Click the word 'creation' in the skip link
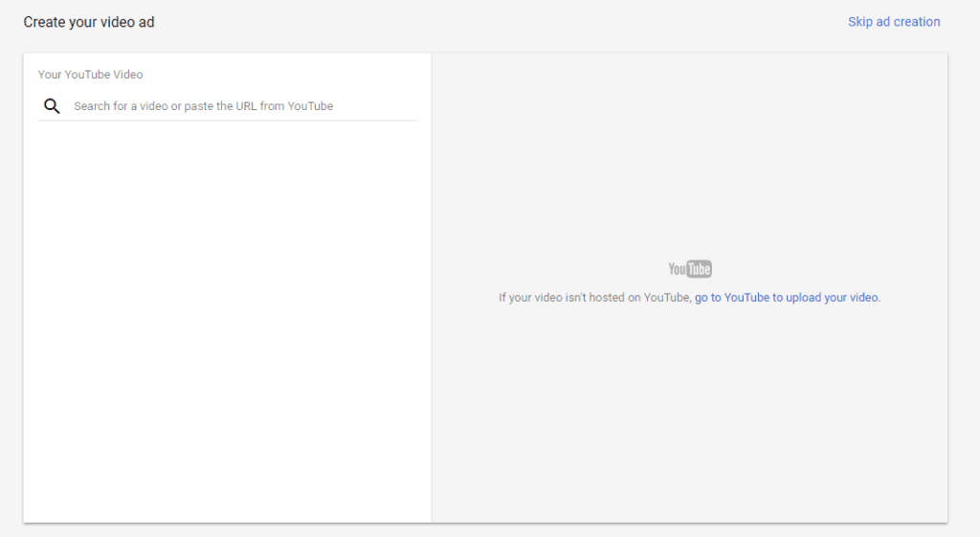Viewport: 980px width, 537px height. (x=917, y=22)
